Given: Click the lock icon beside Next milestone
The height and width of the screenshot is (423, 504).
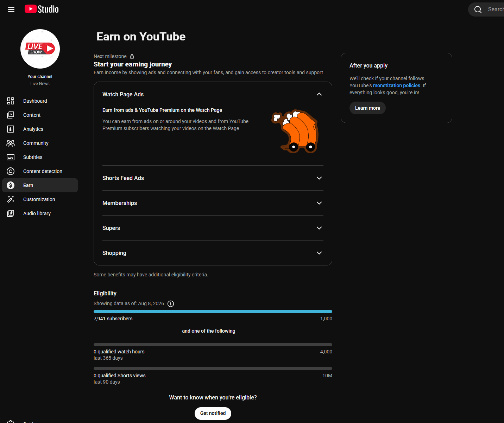Looking at the screenshot, I should click(132, 56).
